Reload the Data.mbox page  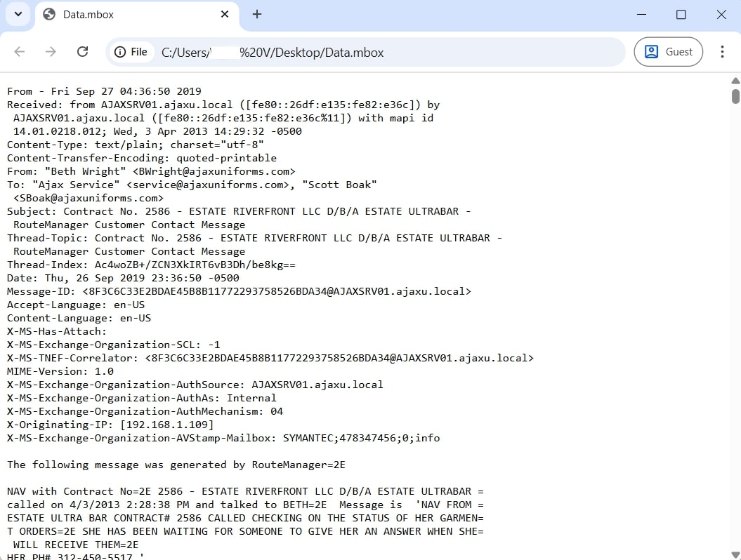[x=82, y=52]
